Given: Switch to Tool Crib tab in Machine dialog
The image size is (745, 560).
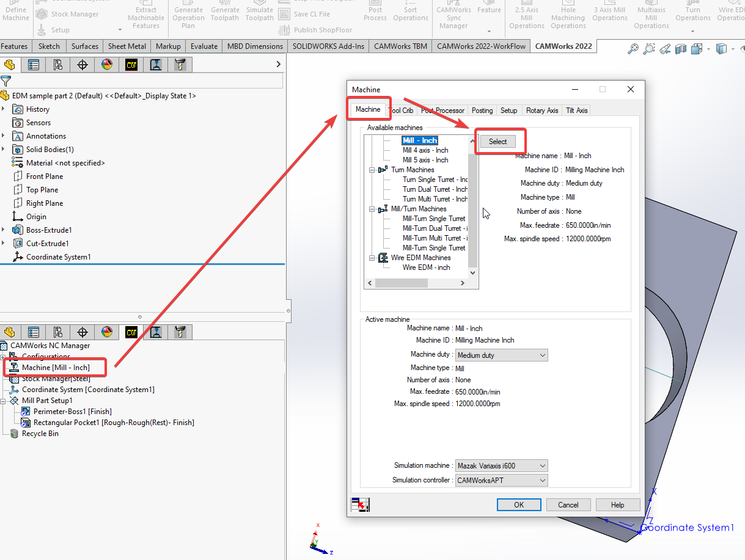Looking at the screenshot, I should (402, 111).
